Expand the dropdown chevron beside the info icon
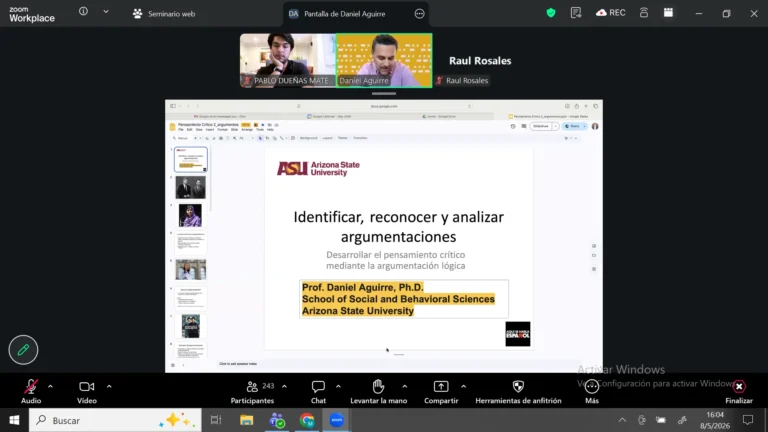This screenshot has width=768, height=432. (106, 11)
